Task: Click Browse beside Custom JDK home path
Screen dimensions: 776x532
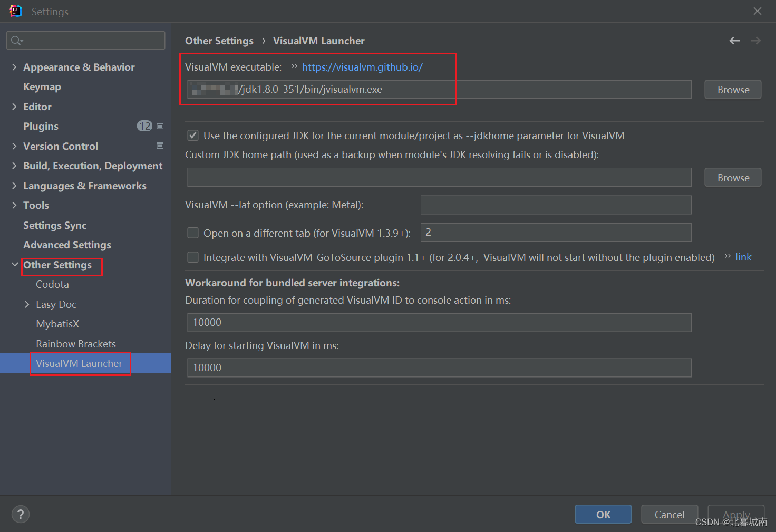Action: coord(732,177)
